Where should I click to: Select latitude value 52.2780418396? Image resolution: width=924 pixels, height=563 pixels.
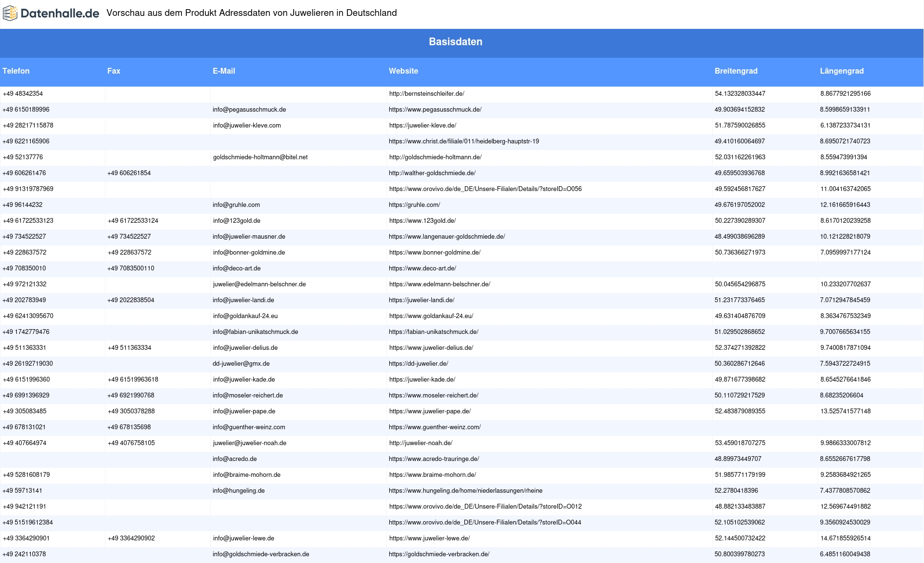coord(736,491)
